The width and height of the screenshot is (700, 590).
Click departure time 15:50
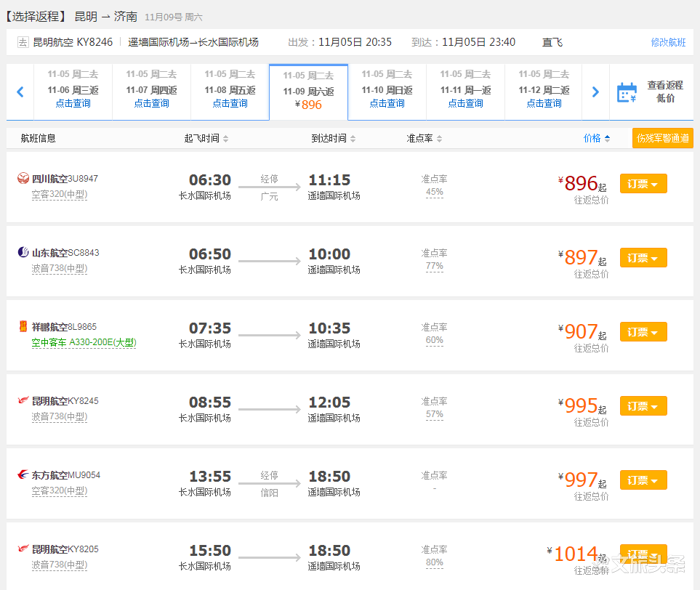click(x=210, y=551)
